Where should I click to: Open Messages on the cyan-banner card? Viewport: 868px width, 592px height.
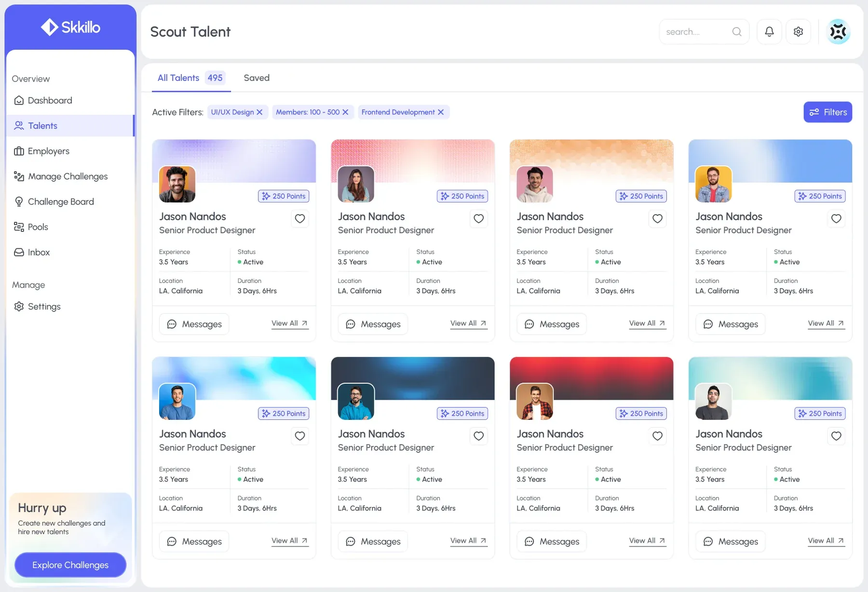pyautogui.click(x=194, y=541)
